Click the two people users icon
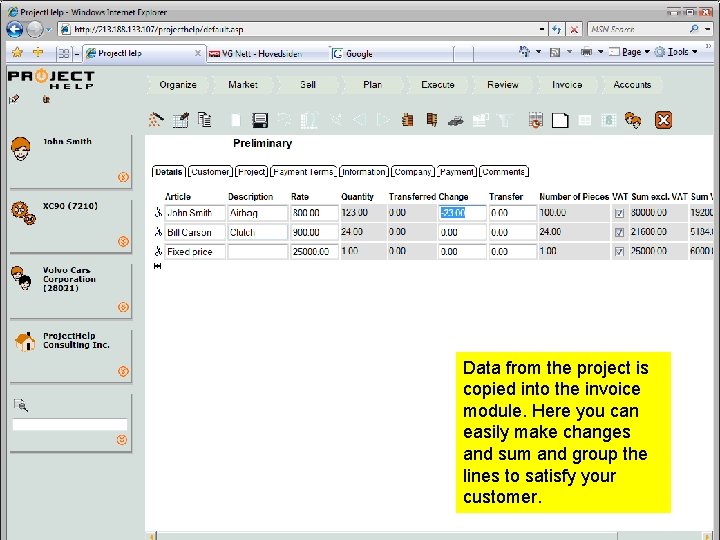720x540 pixels. click(x=633, y=120)
